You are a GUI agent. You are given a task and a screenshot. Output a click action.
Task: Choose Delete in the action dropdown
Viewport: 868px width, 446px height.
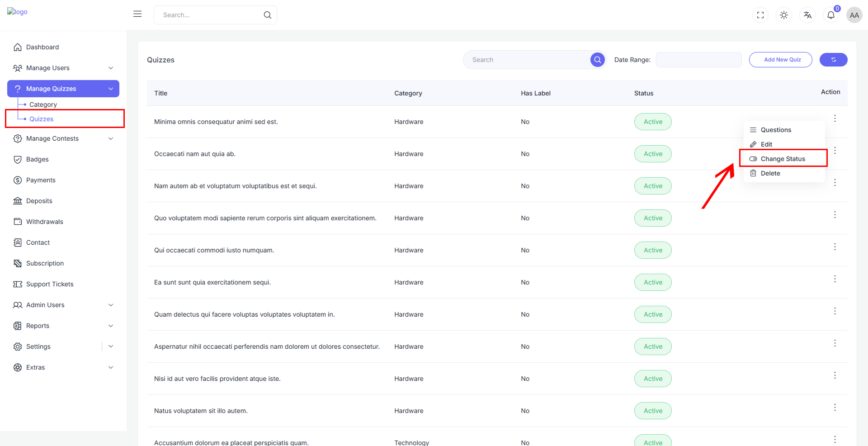coord(784,173)
